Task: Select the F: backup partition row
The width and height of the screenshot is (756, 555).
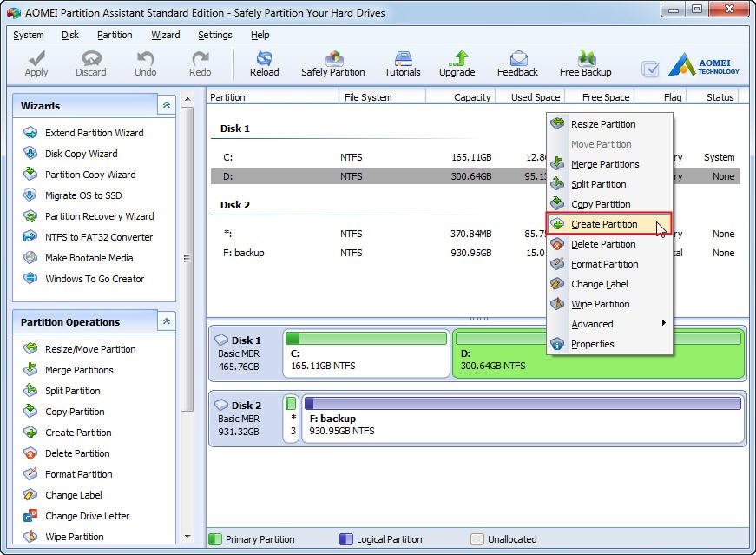Action: click(x=476, y=253)
